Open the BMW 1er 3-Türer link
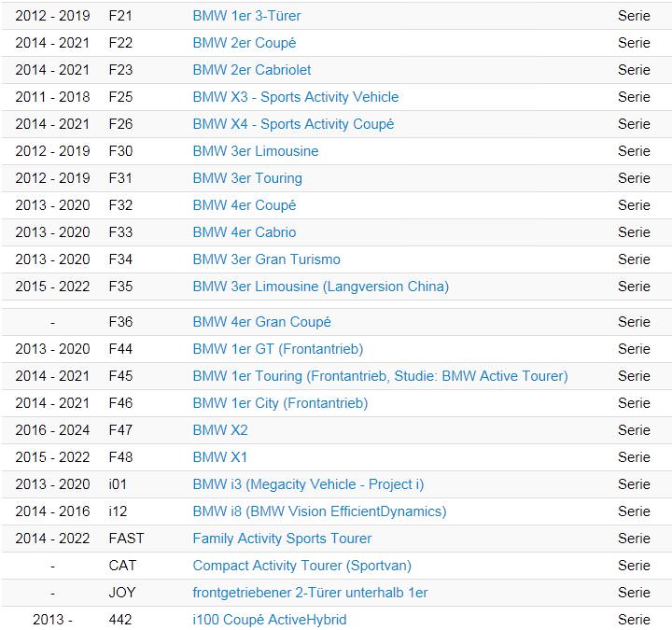The width and height of the screenshot is (672, 630). pyautogui.click(x=246, y=16)
